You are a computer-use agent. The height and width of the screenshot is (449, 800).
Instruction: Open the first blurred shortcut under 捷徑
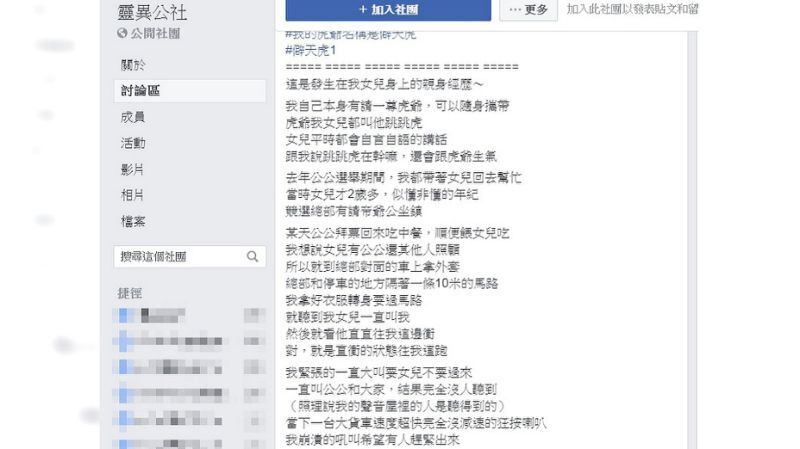[190, 315]
